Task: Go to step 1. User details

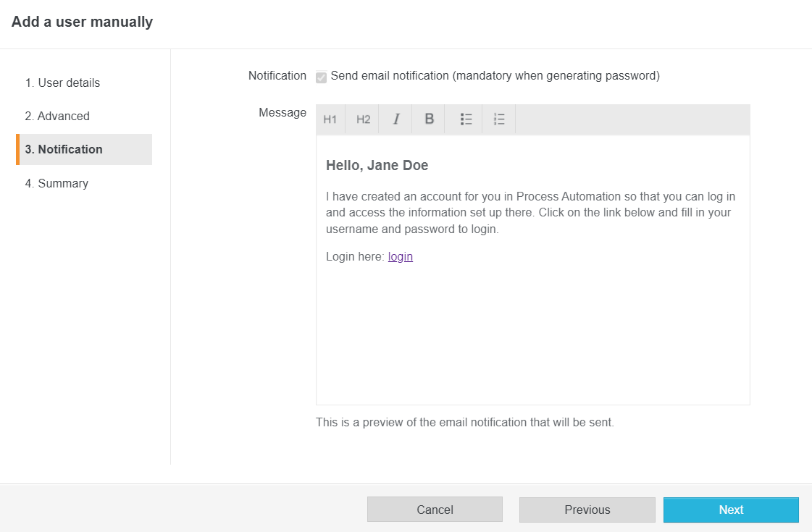Action: (x=62, y=83)
